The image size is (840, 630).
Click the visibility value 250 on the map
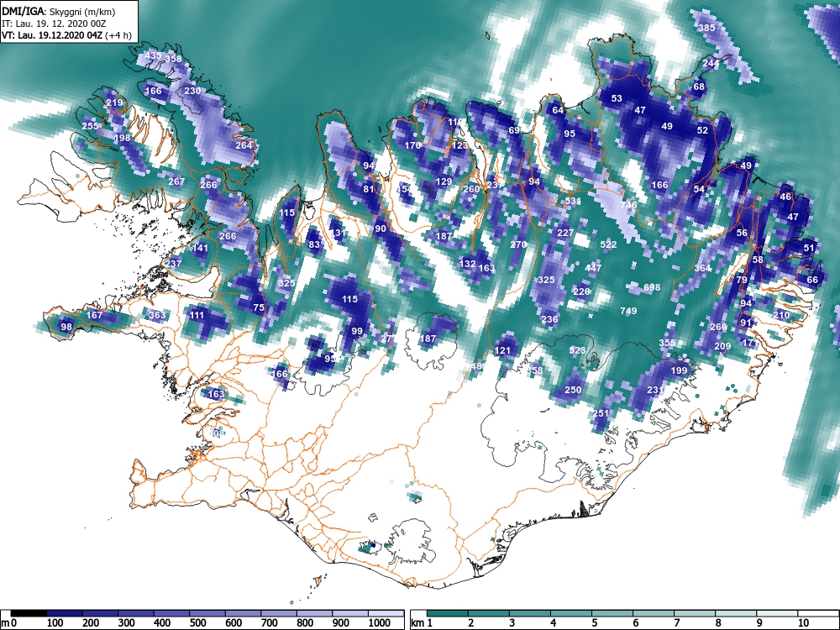pyautogui.click(x=573, y=390)
